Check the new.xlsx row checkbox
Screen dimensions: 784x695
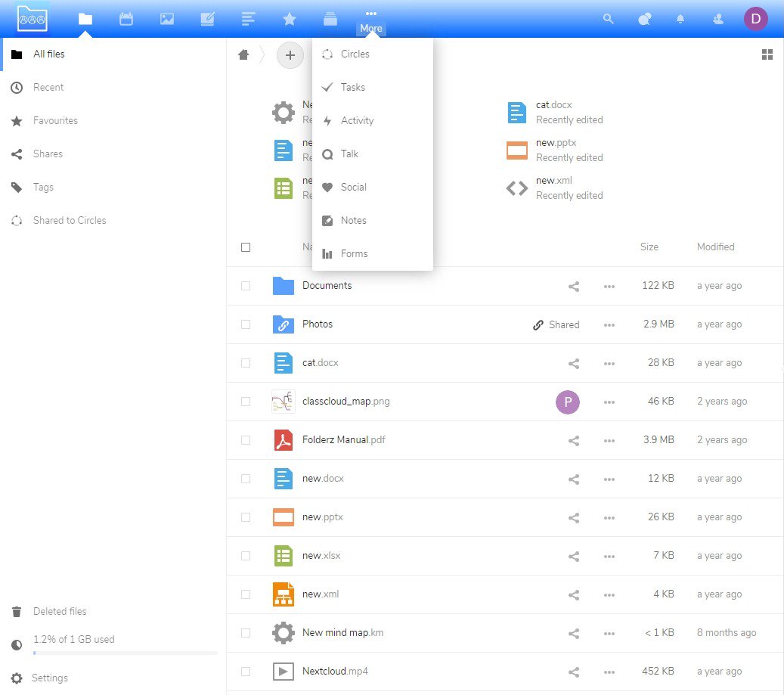pos(246,556)
